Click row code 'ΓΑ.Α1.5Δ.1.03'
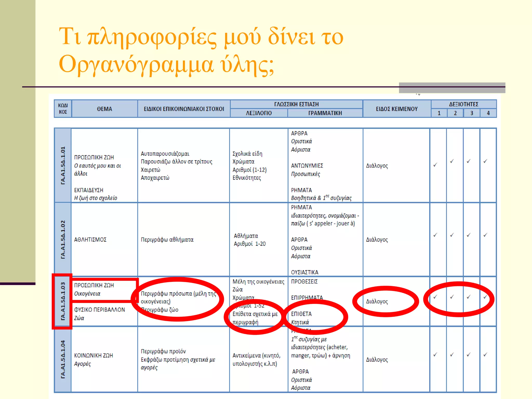 63,301
